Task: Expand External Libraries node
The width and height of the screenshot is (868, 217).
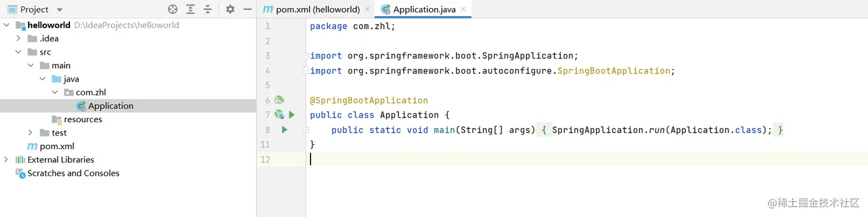Action: pyautogui.click(x=6, y=160)
